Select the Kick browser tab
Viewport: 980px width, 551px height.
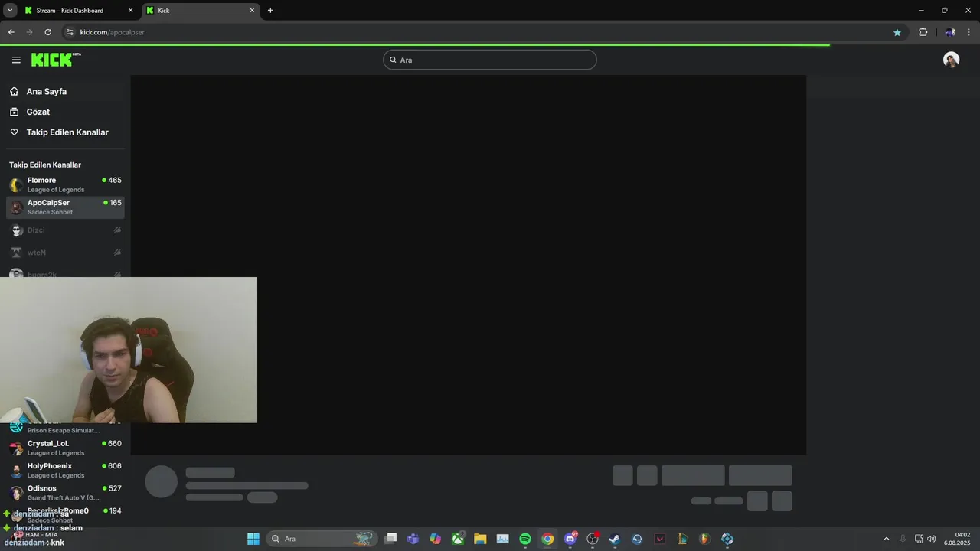point(201,11)
